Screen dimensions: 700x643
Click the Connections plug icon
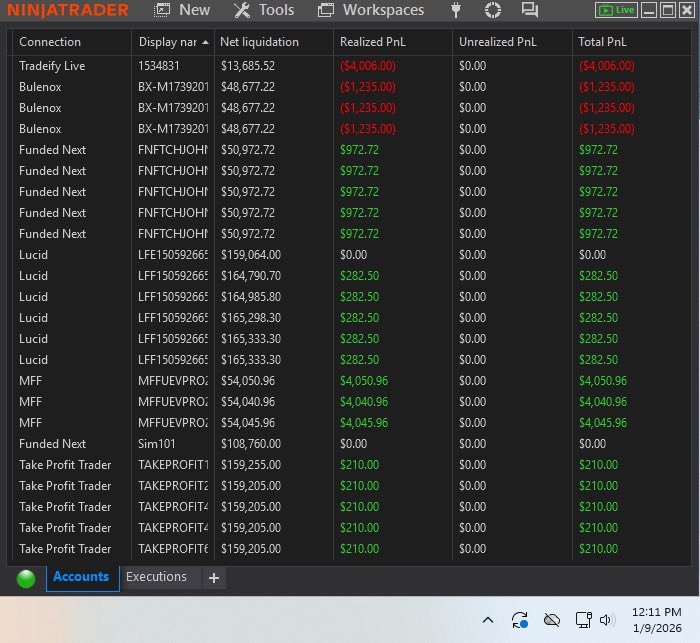[x=456, y=10]
